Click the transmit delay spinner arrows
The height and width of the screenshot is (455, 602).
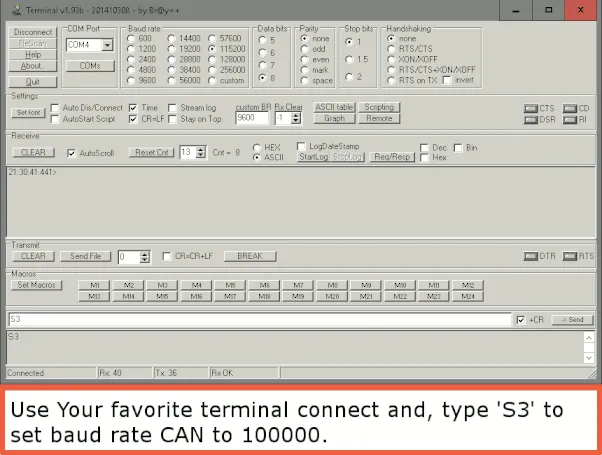click(x=145, y=257)
